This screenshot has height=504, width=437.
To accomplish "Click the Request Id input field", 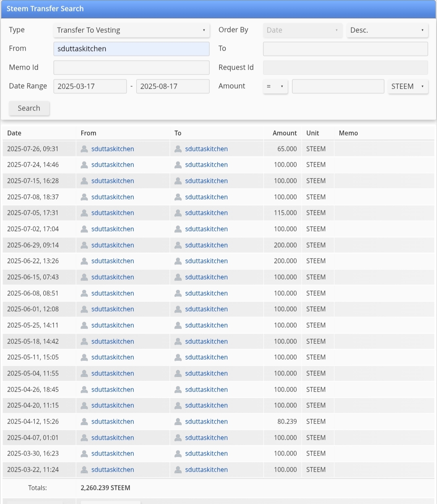I will pyautogui.click(x=346, y=68).
